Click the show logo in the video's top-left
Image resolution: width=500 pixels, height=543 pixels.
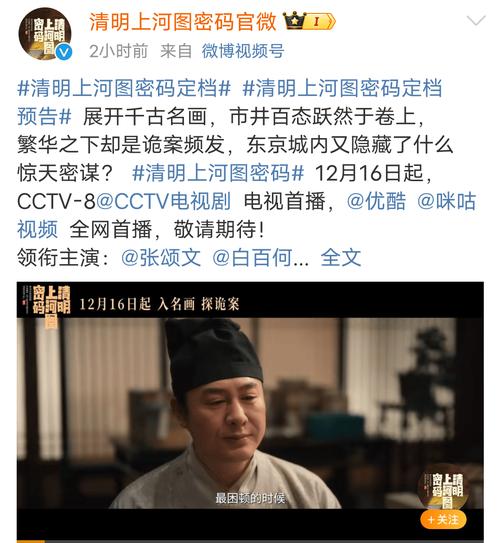tap(47, 306)
